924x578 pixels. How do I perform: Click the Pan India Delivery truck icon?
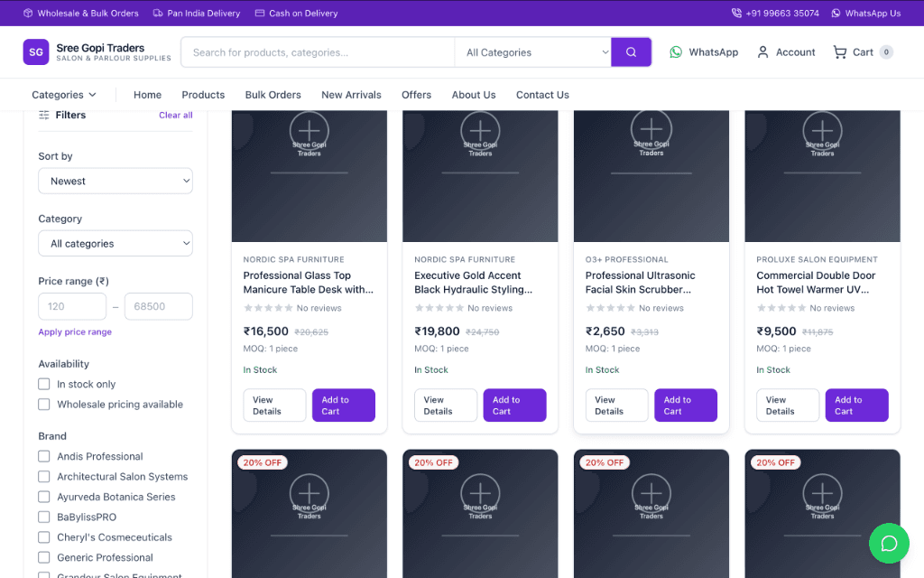pos(158,13)
